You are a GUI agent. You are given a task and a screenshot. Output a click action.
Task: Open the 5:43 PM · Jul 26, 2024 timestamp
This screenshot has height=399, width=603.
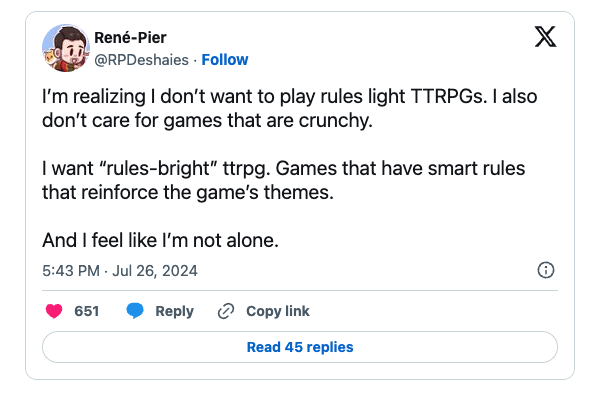[x=120, y=271]
